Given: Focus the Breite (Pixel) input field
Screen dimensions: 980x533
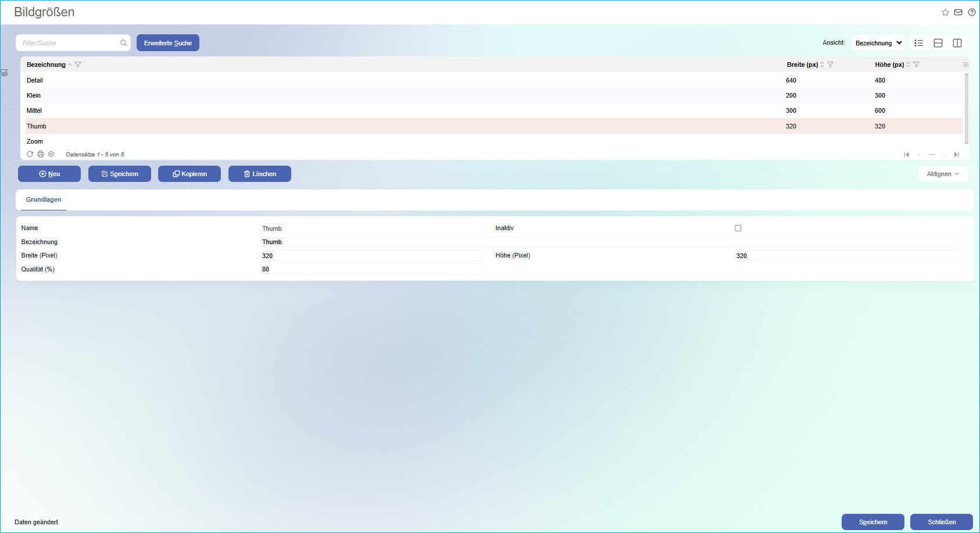Looking at the screenshot, I should (x=371, y=256).
